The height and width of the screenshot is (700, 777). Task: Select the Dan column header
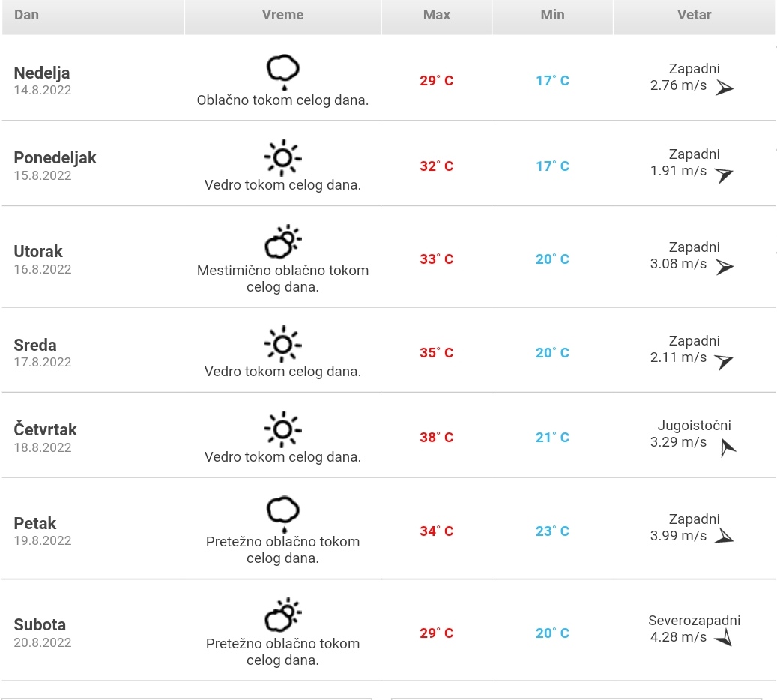[x=93, y=16]
